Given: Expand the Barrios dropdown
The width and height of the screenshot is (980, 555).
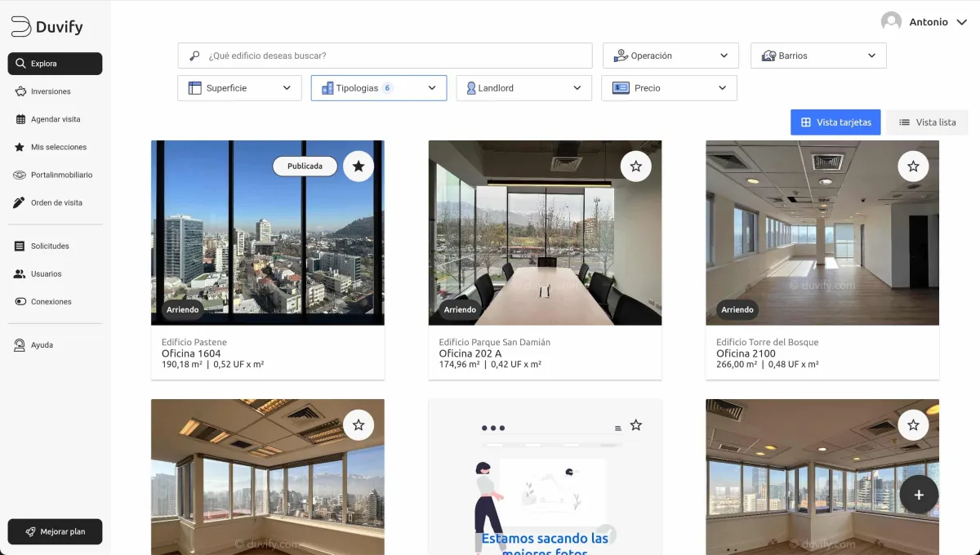Looking at the screenshot, I should coord(818,55).
